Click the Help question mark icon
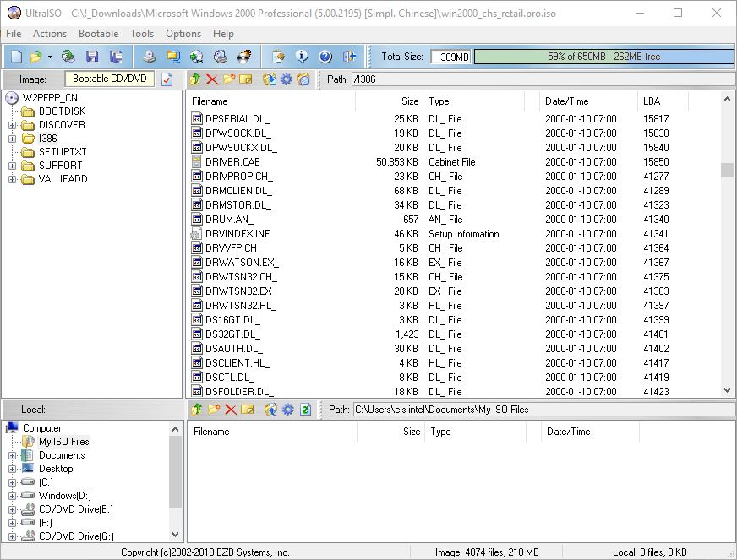Image resolution: width=737 pixels, height=560 pixels. click(x=325, y=57)
